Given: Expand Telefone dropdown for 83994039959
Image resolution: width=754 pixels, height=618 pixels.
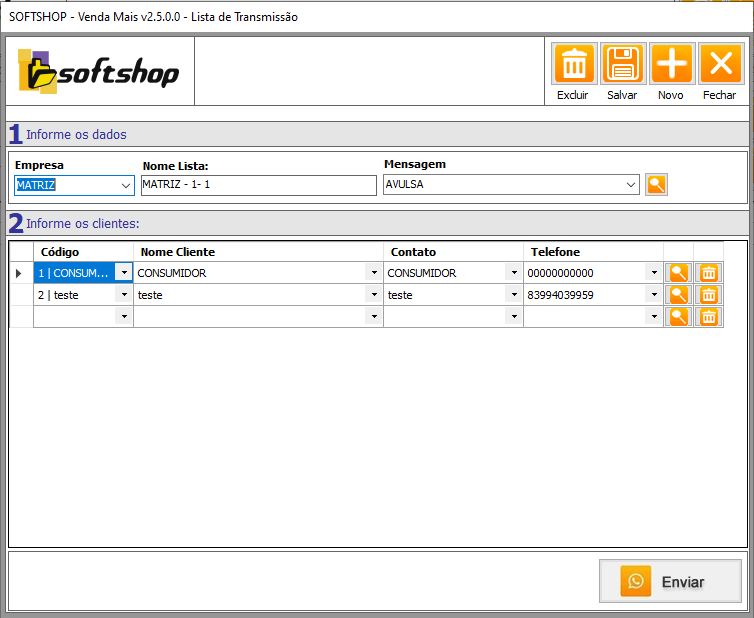Looking at the screenshot, I should click(x=654, y=295).
